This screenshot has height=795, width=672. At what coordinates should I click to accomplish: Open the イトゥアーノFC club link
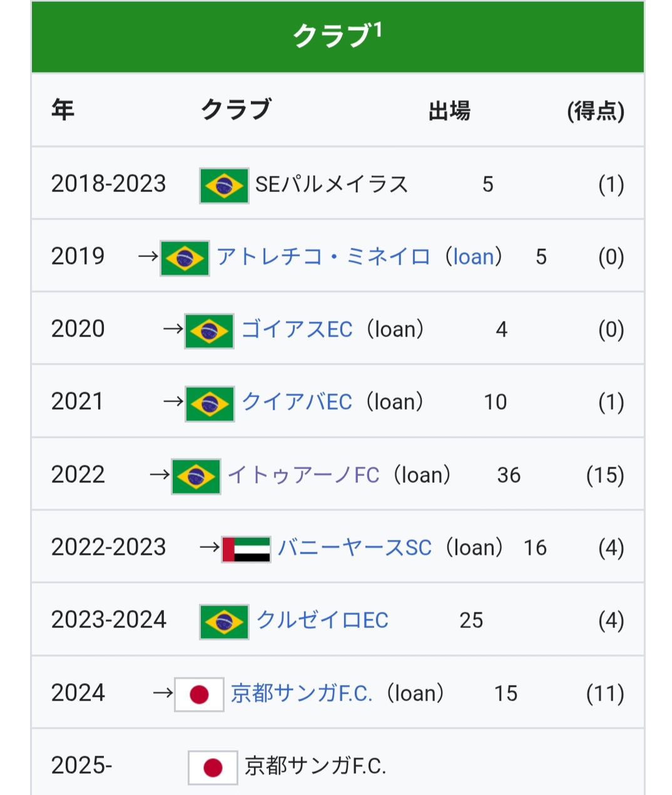[303, 475]
